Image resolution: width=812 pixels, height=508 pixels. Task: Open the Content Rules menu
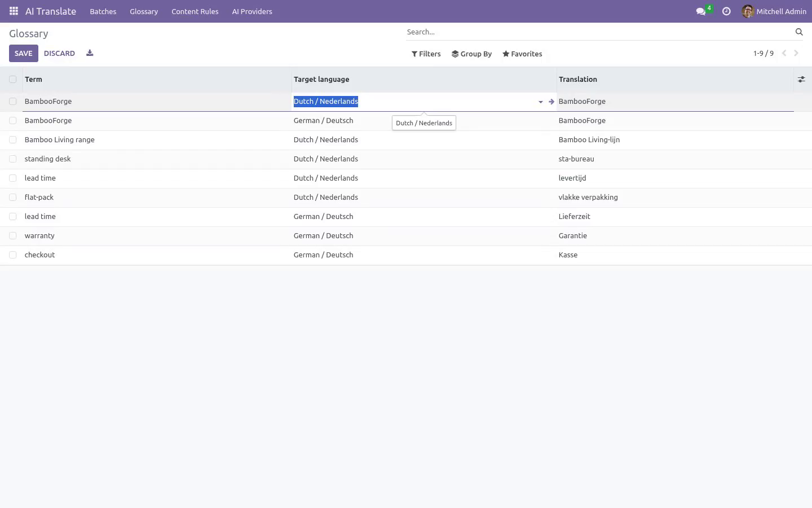tap(195, 11)
